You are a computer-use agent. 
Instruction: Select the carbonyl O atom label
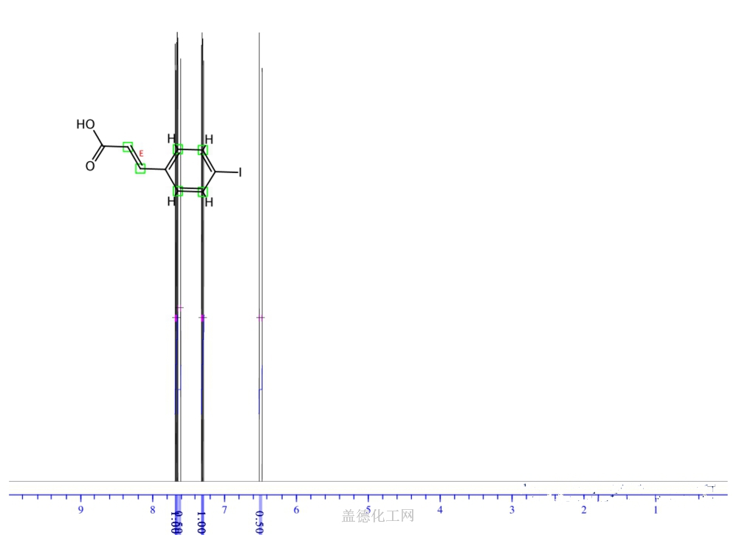(90, 166)
